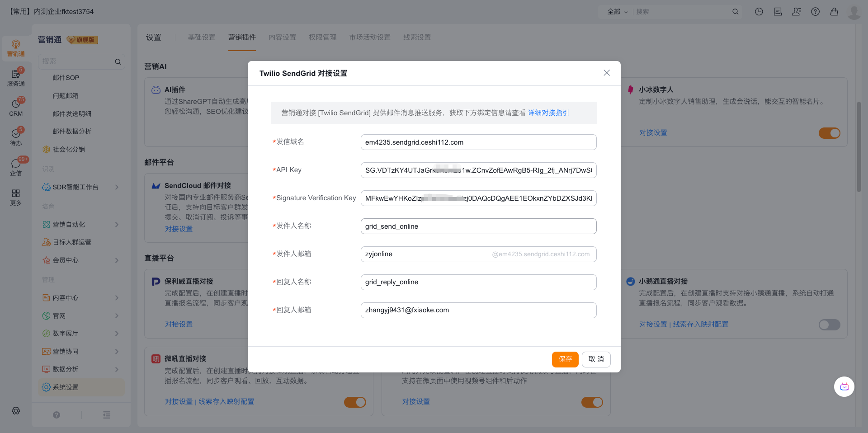
Task: Open the help question mark in top bar
Action: (816, 12)
